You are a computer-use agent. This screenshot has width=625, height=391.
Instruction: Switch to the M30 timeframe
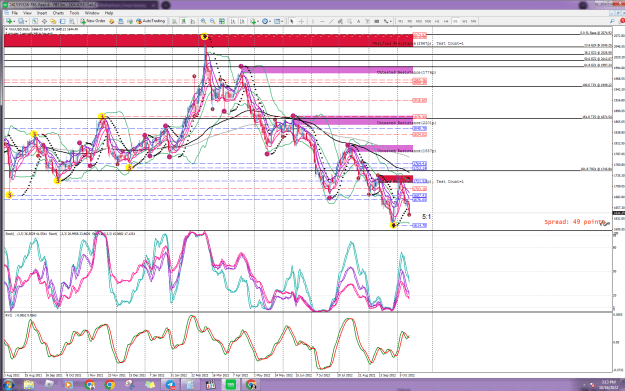(x=428, y=21)
